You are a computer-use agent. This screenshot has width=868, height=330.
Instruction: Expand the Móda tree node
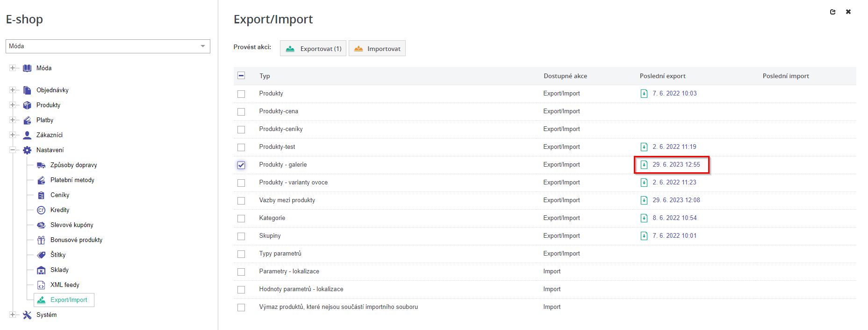(13, 68)
